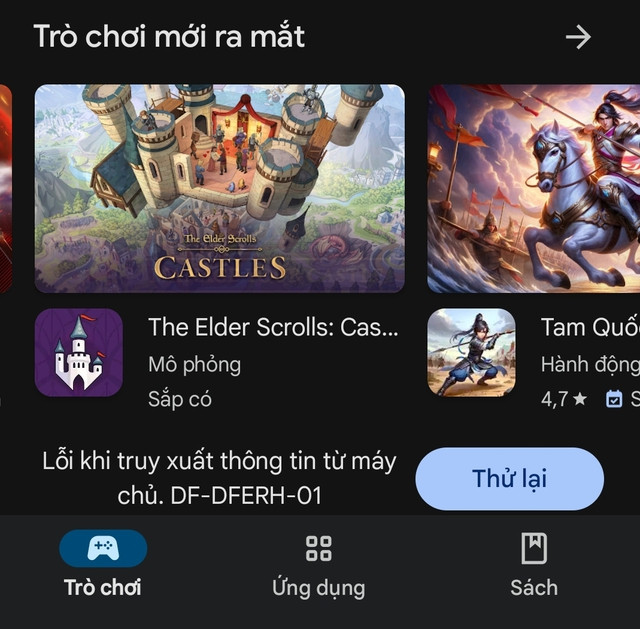Switch to the Sách tab
The image size is (640, 629).
click(x=534, y=565)
